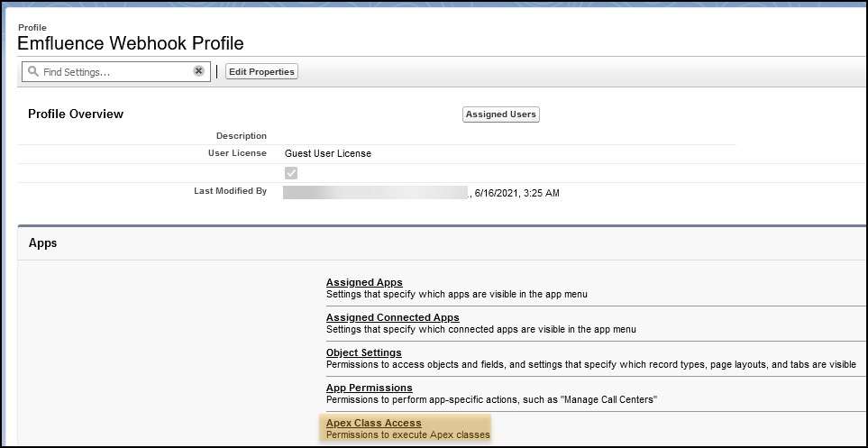Focus the Find Settings input field
868x448 pixels.
(116, 71)
